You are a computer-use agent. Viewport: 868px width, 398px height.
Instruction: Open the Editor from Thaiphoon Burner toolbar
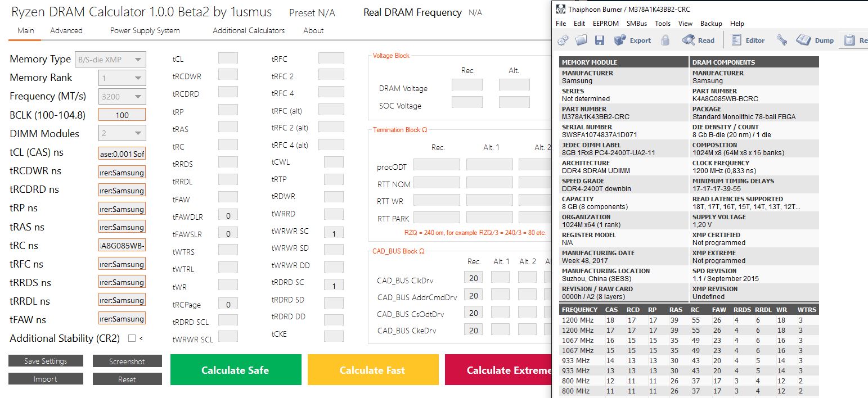coord(748,40)
